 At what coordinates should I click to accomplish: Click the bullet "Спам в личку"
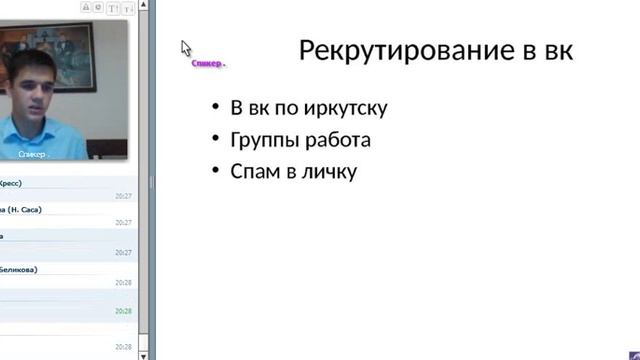[293, 171]
